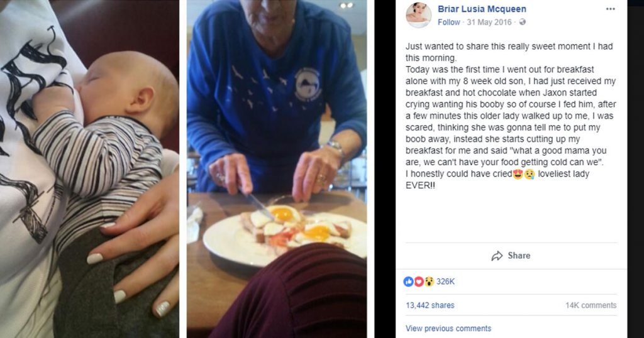644x338 pixels.
Task: Click the Follow link under the name
Action: point(448,22)
